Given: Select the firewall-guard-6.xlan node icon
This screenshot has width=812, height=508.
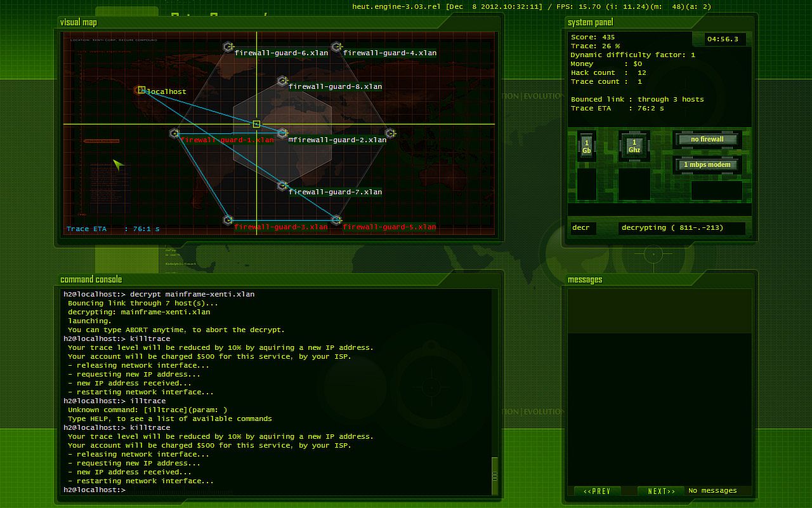Looking at the screenshot, I should [x=228, y=47].
